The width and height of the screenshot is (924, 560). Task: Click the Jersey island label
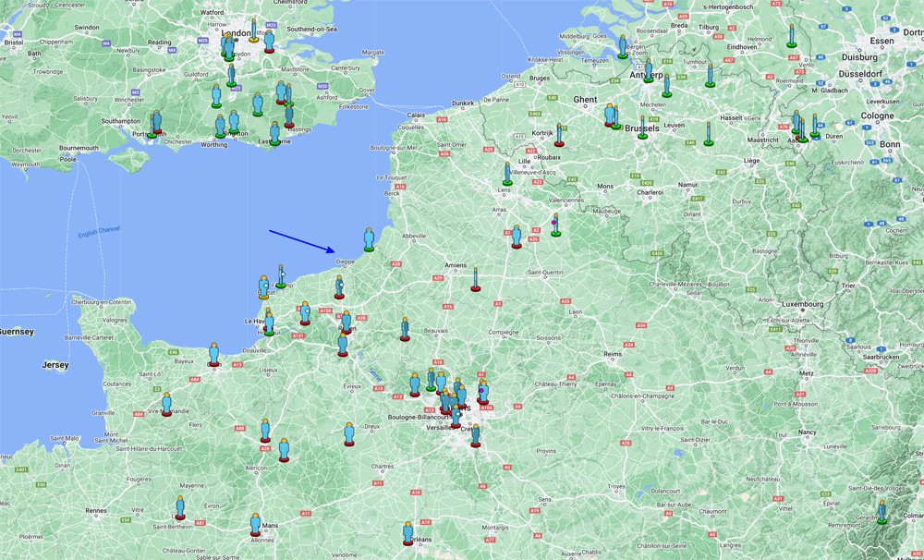coord(55,365)
